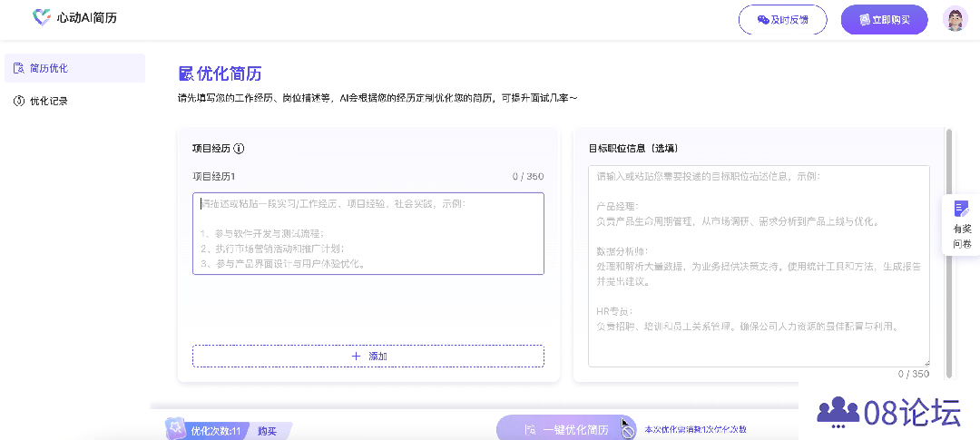980x440 pixels.
Task: Open 及时反馈 feedback button
Action: [782, 20]
